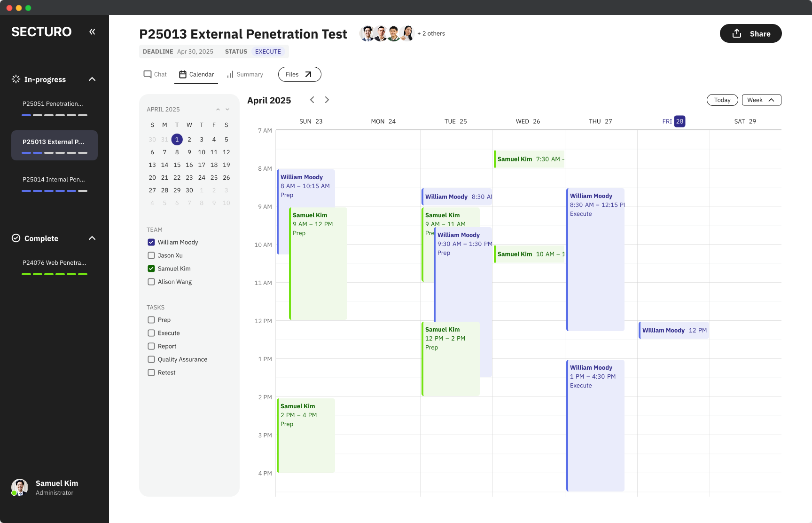
Task: Collapse the Complete section
Action: 92,238
